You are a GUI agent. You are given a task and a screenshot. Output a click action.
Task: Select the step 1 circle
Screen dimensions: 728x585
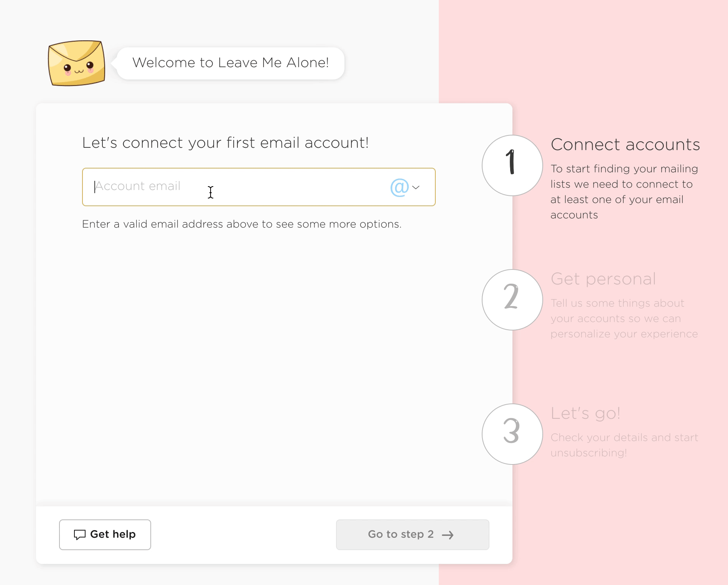(x=512, y=165)
